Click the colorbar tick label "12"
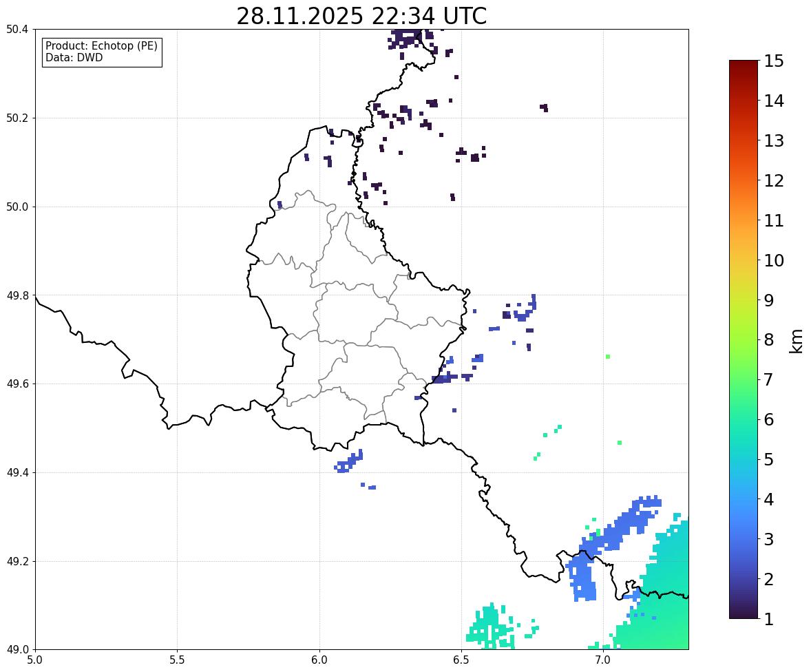This screenshot has width=811, height=672. coord(774,180)
